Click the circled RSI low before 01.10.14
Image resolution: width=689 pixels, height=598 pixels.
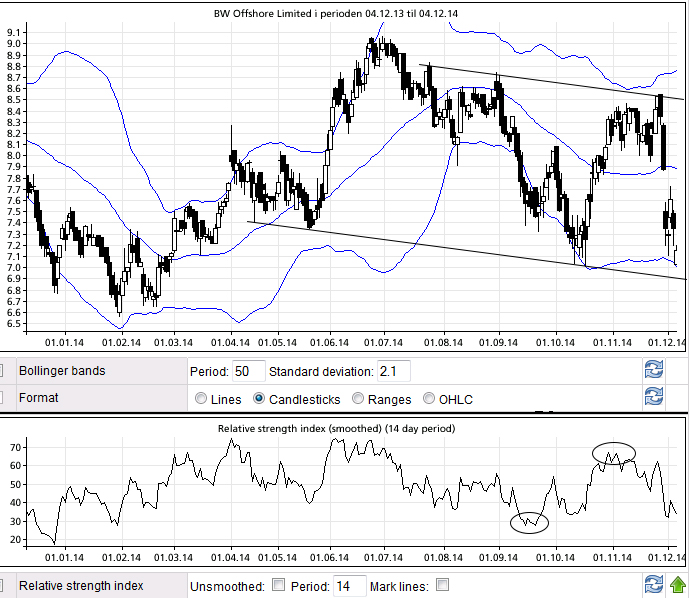pos(530,522)
